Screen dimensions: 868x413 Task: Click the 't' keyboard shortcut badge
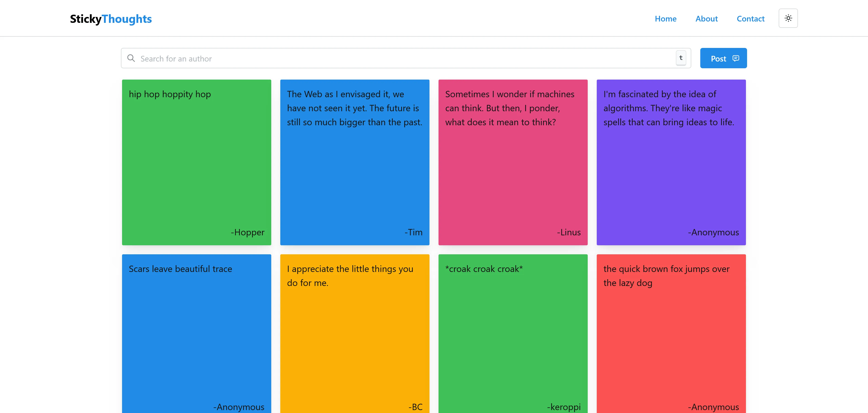(681, 58)
